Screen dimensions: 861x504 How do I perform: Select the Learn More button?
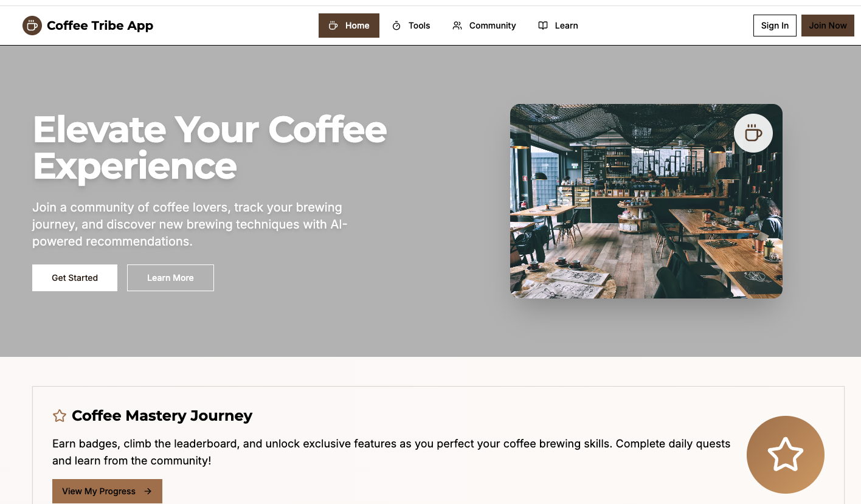pyautogui.click(x=170, y=278)
